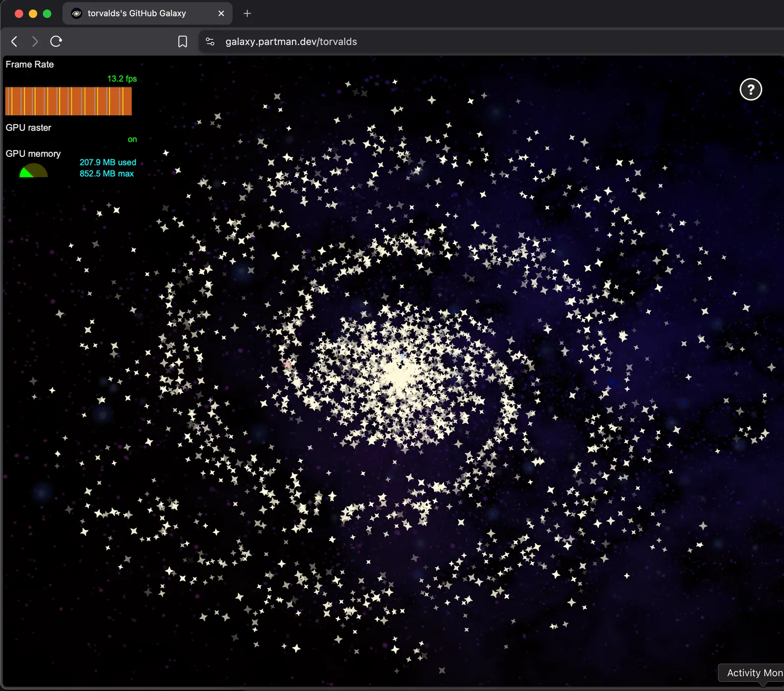Viewport: 784px width, 691px height.
Task: Click the orange frame rate graph
Action: (68, 101)
